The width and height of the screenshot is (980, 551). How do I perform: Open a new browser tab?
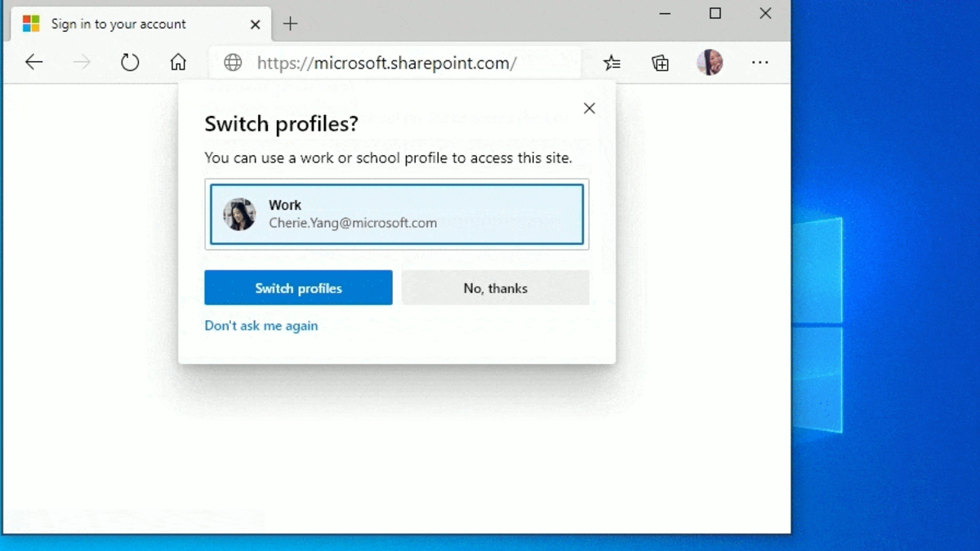point(290,24)
